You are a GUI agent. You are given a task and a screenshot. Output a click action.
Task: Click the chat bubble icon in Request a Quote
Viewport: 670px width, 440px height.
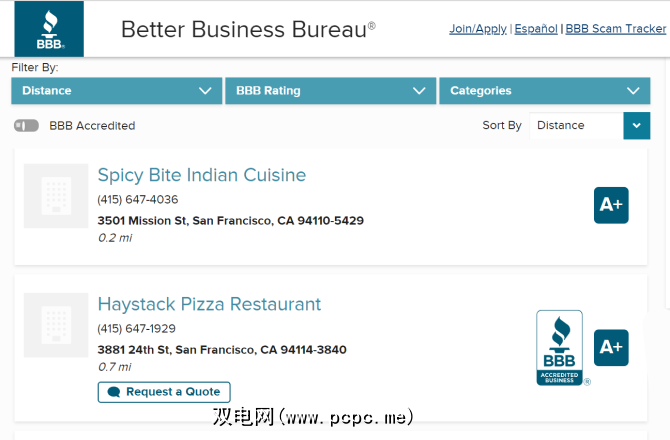coord(114,392)
